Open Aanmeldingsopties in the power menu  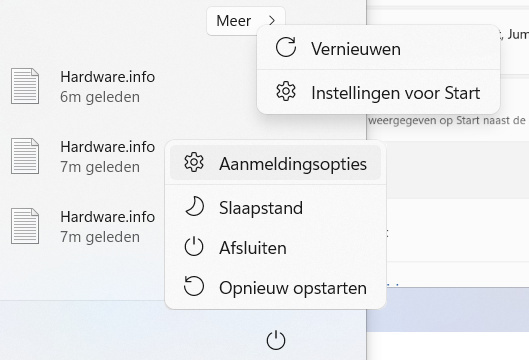coord(275,163)
